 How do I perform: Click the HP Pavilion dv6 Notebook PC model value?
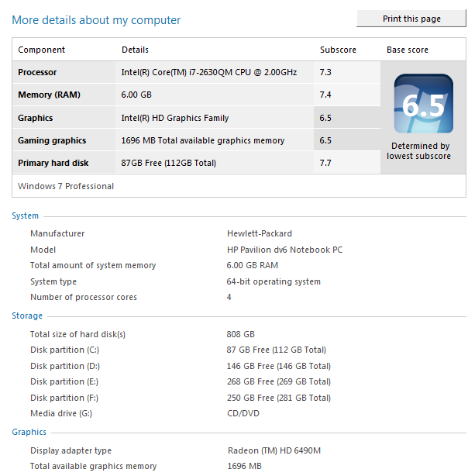pyautogui.click(x=284, y=250)
